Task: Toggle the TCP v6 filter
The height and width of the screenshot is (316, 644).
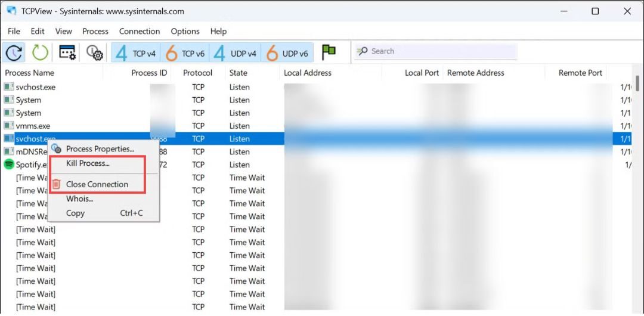Action: [x=185, y=53]
